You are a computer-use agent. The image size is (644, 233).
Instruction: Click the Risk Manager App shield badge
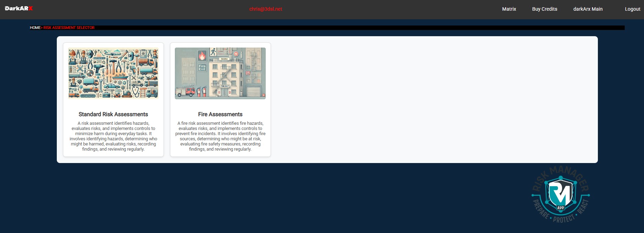[560, 195]
